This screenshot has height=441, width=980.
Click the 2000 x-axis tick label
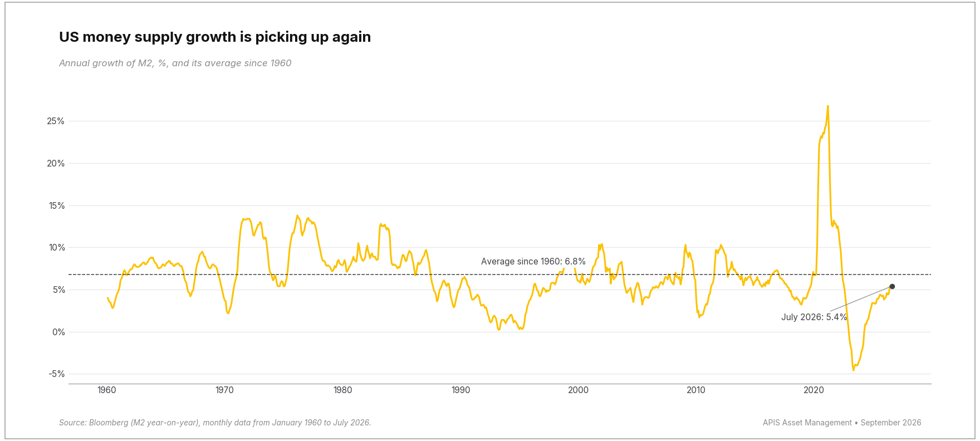[x=579, y=390]
